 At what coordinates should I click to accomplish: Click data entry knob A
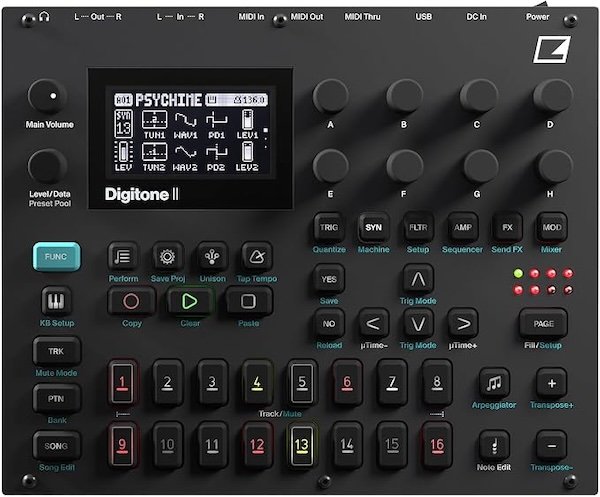[331, 96]
